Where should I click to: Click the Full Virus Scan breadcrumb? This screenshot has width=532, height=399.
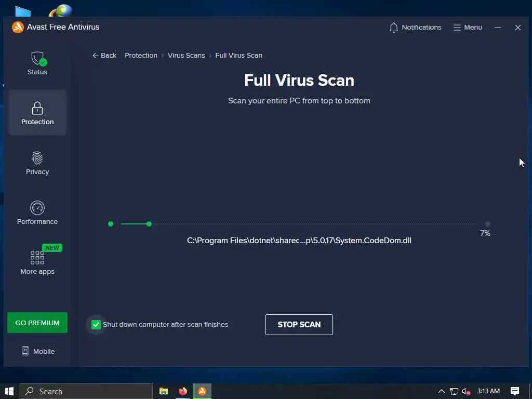coord(238,55)
